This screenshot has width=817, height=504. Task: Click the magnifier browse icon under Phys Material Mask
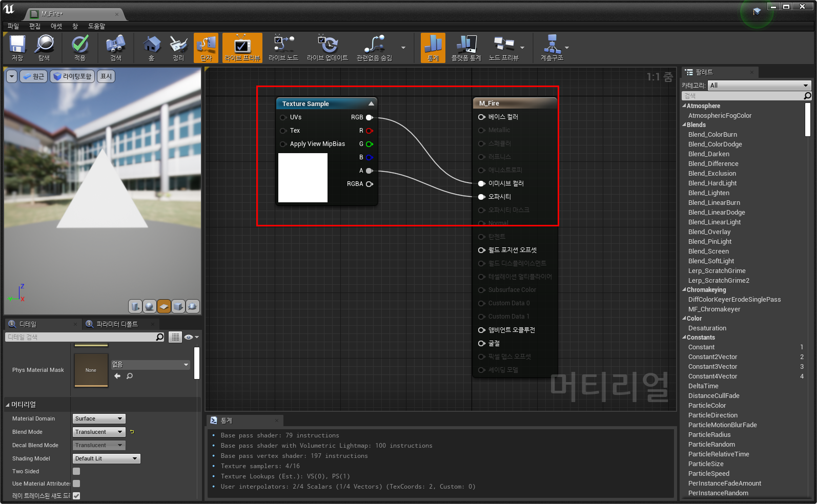tap(130, 376)
